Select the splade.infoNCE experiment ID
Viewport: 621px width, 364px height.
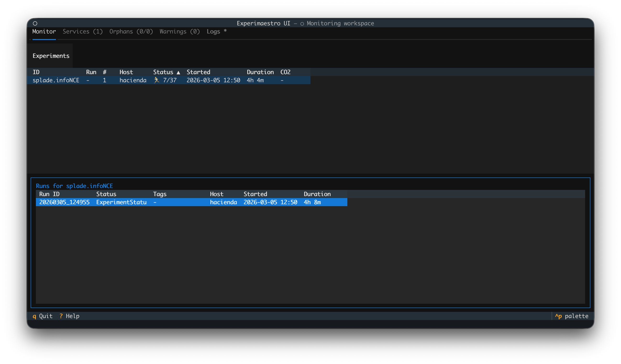[56, 80]
